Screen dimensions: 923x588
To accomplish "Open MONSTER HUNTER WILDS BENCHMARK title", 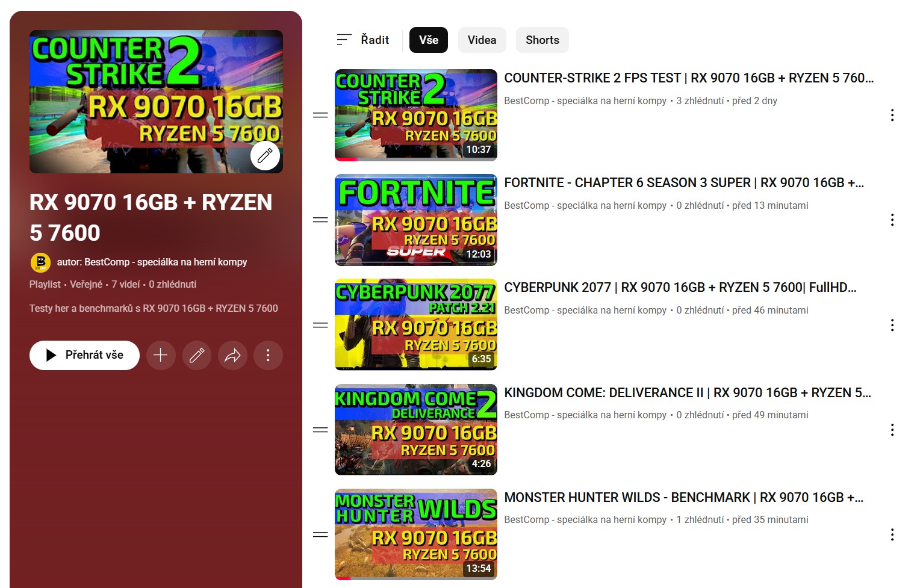I will (684, 497).
